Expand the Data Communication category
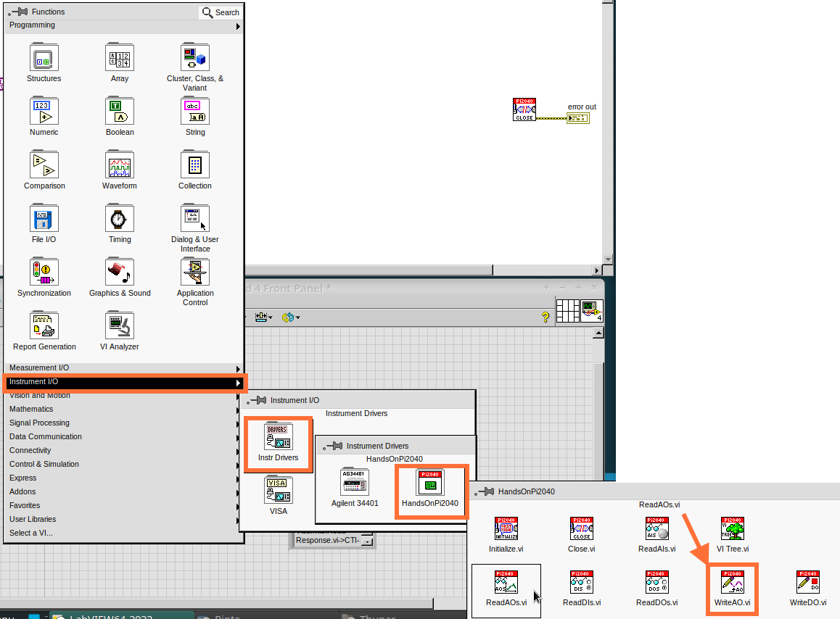 [122, 437]
